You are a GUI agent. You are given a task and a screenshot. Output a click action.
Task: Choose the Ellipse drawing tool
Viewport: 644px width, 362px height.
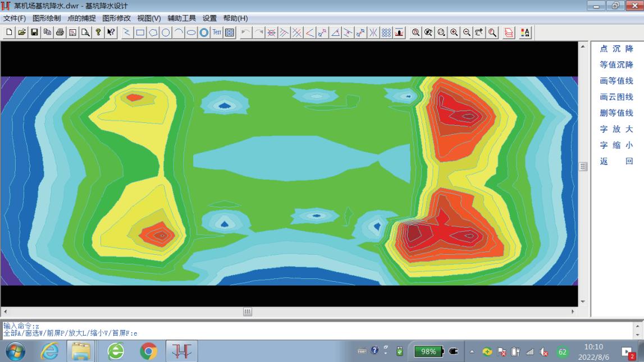(x=191, y=33)
